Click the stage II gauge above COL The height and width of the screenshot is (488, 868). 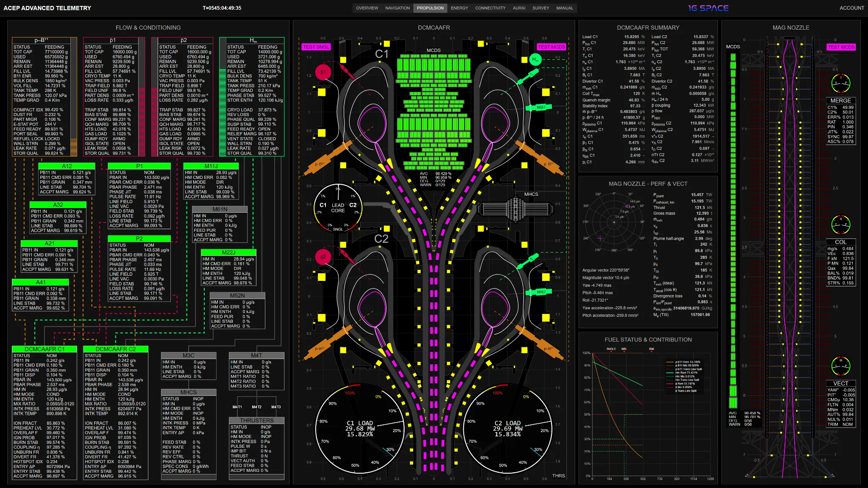pyautogui.click(x=841, y=225)
